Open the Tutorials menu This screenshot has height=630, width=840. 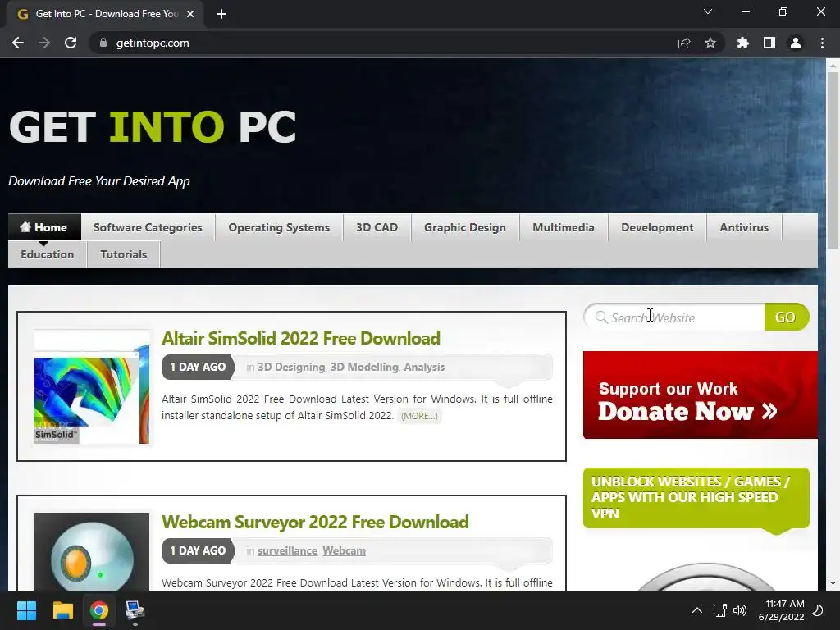coord(124,254)
